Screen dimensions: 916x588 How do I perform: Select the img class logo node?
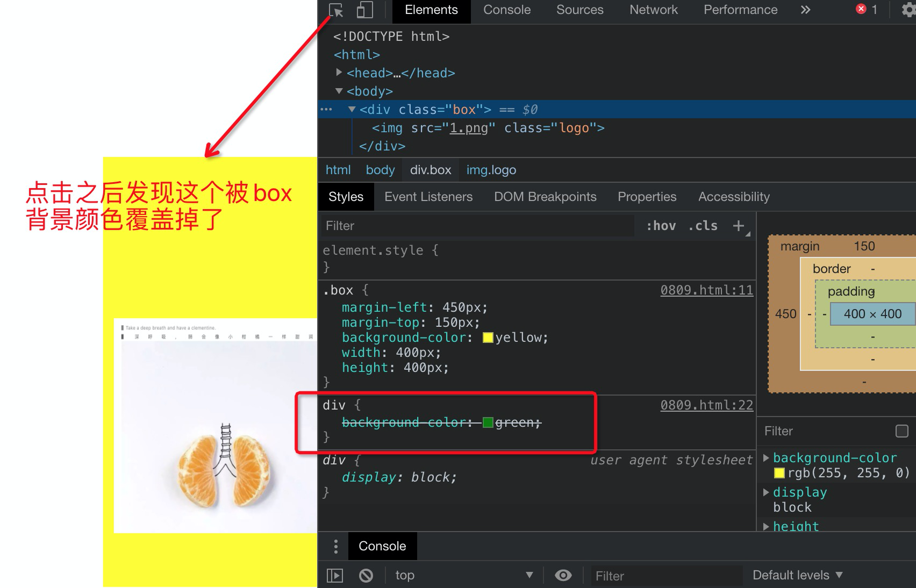click(488, 128)
